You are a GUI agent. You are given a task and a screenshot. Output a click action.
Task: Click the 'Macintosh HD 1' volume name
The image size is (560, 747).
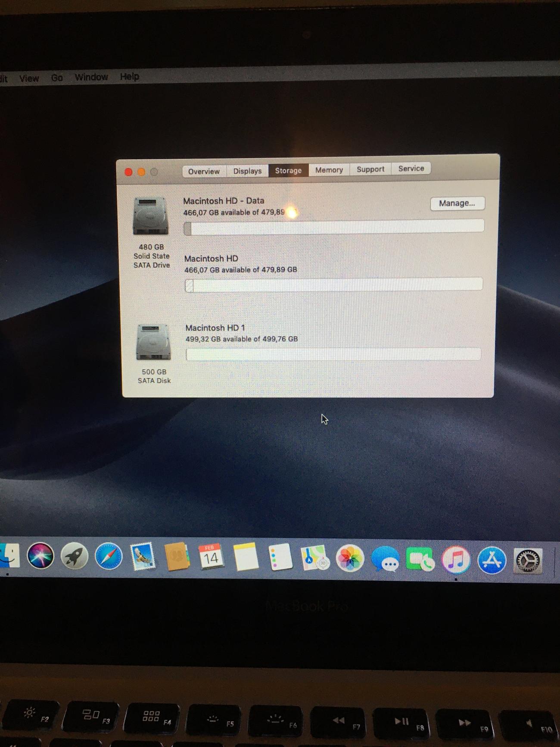(x=215, y=328)
